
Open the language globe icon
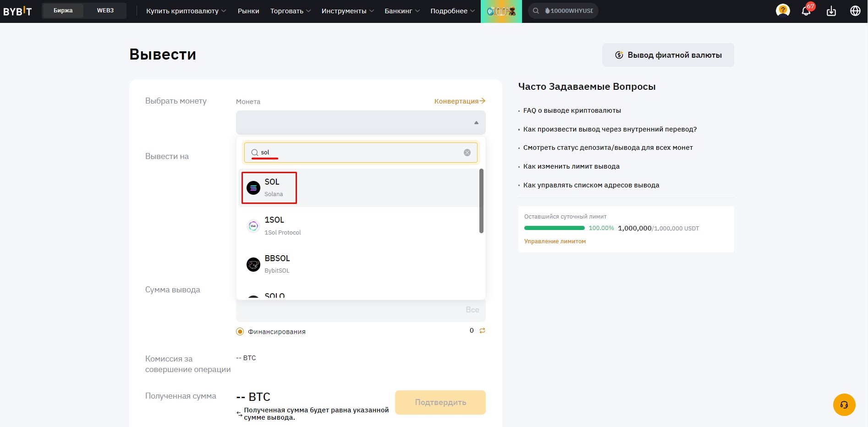tap(855, 11)
